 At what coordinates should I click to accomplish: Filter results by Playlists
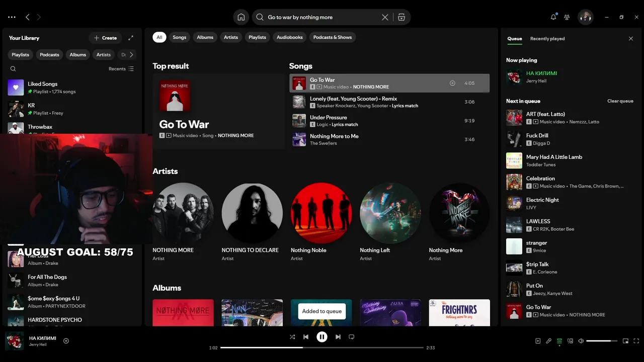point(257,37)
